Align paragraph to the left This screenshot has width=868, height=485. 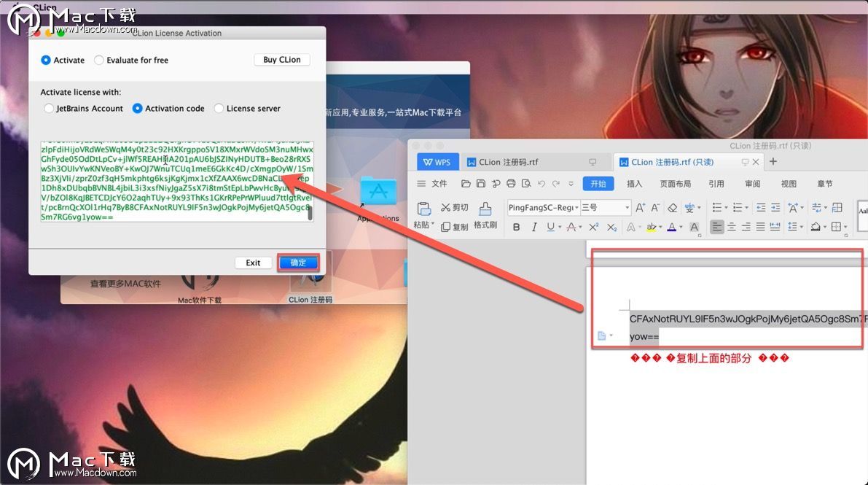click(717, 227)
